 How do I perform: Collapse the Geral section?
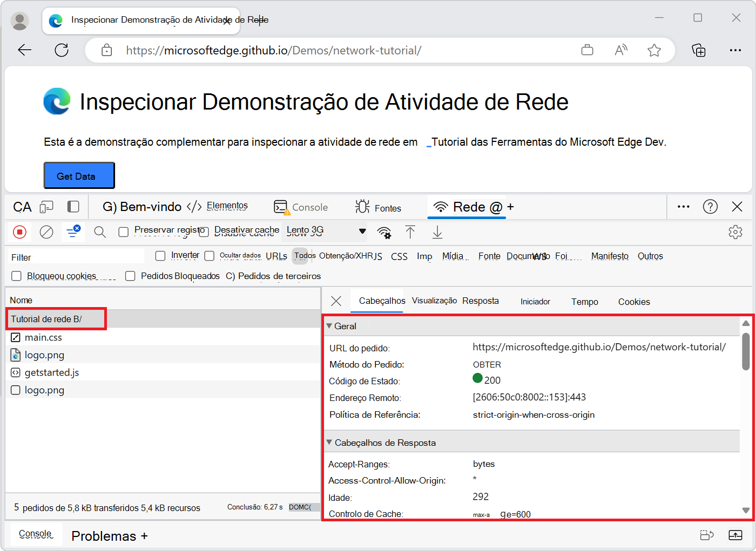pyautogui.click(x=329, y=326)
